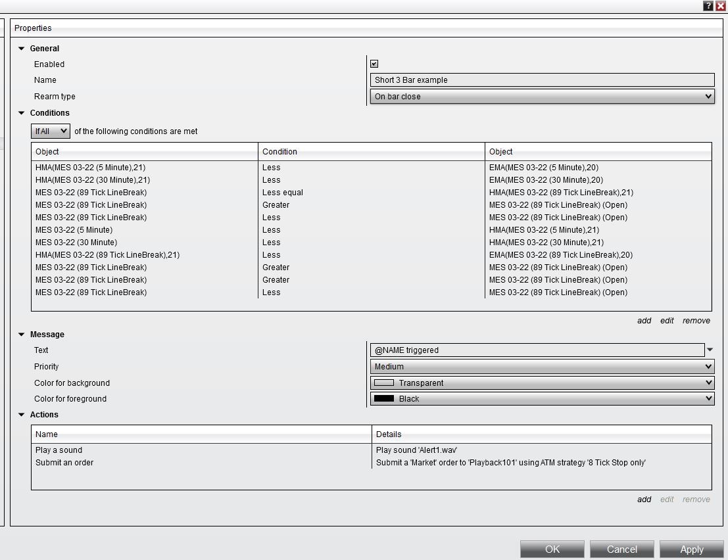Viewport: 728px width, 560px height.
Task: Open the message text variable dropdown arrow
Action: [x=710, y=350]
